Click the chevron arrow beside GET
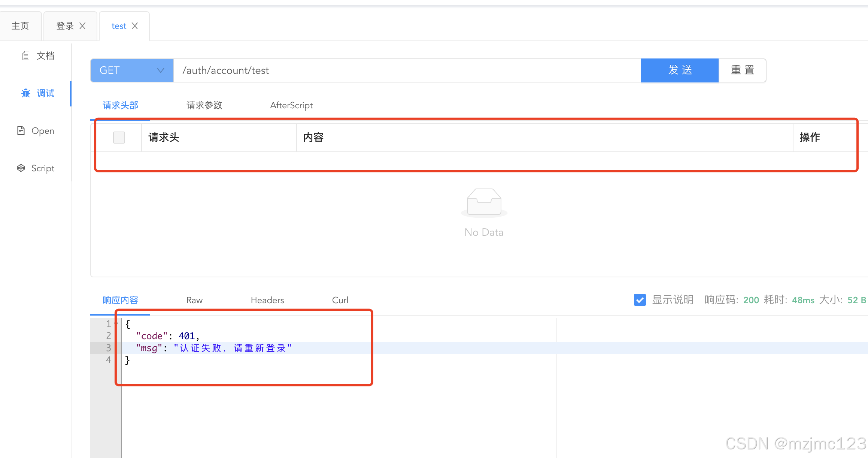868x458 pixels. click(160, 70)
